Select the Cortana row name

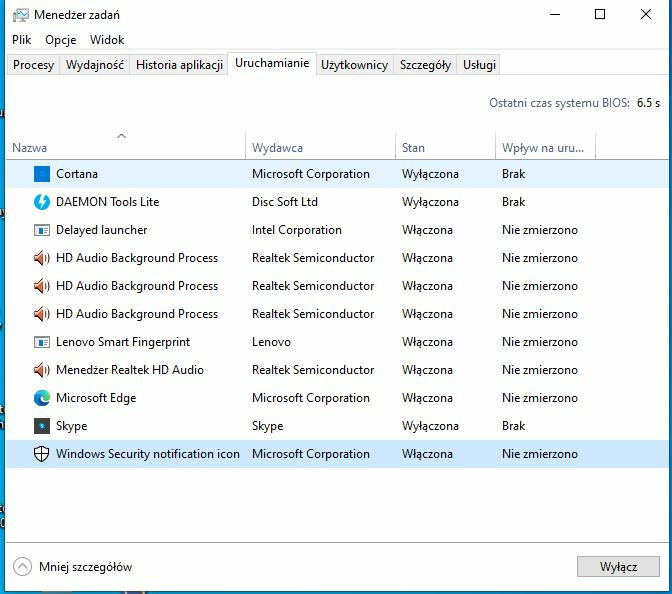pos(77,174)
